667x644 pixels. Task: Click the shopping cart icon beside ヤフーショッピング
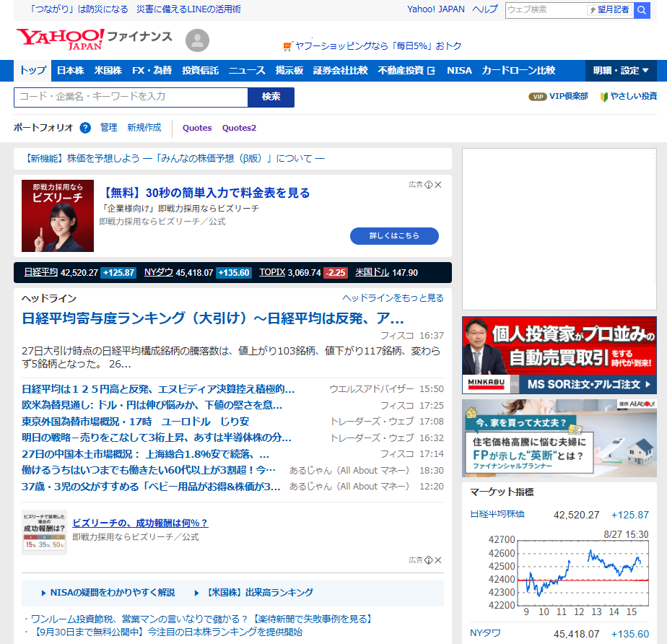[288, 46]
